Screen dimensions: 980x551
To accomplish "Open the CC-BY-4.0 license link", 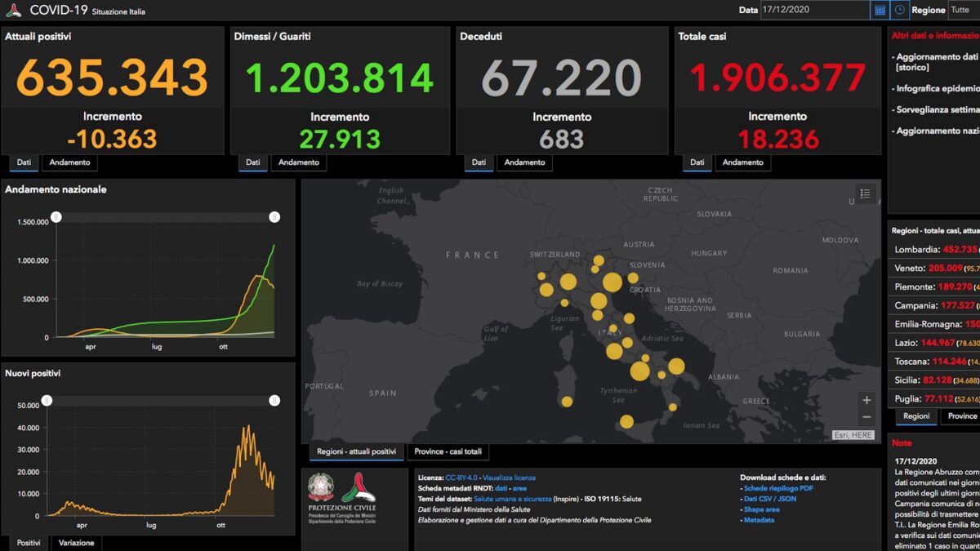I will [x=461, y=478].
